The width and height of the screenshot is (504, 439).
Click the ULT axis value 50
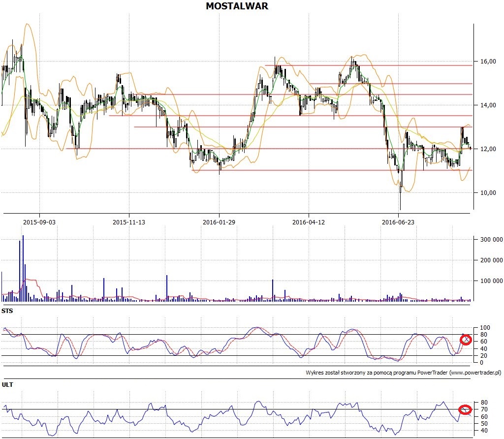(x=484, y=424)
